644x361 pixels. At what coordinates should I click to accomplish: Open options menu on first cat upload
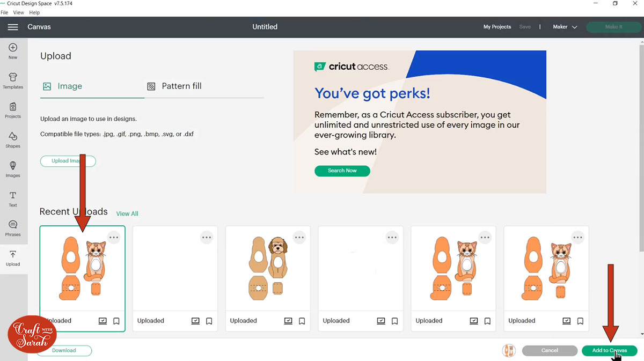[x=113, y=237]
